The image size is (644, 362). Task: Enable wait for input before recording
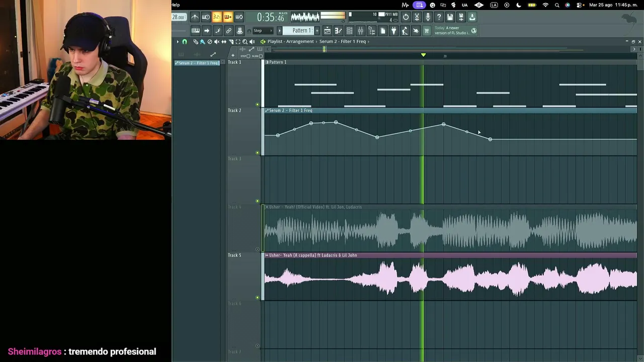(x=206, y=17)
